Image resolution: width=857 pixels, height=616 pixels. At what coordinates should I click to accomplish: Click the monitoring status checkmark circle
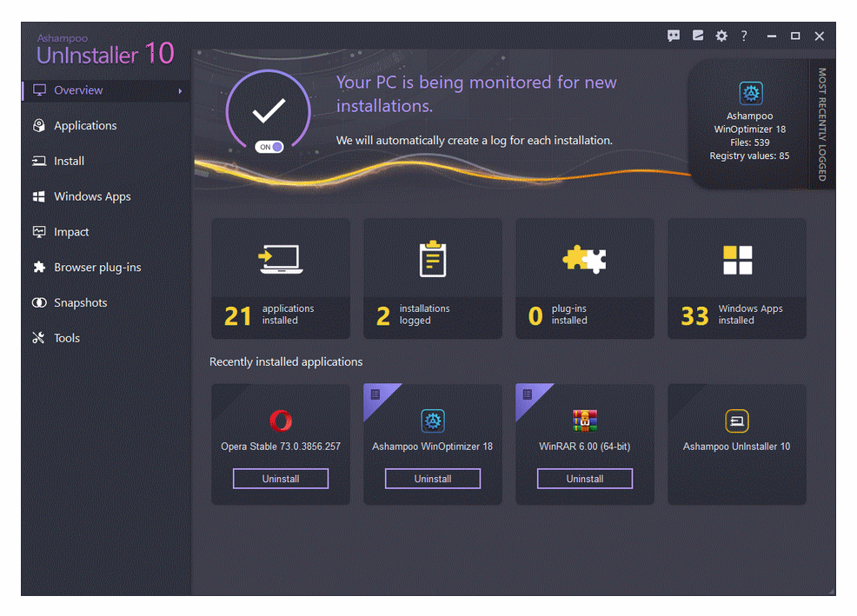(x=269, y=110)
